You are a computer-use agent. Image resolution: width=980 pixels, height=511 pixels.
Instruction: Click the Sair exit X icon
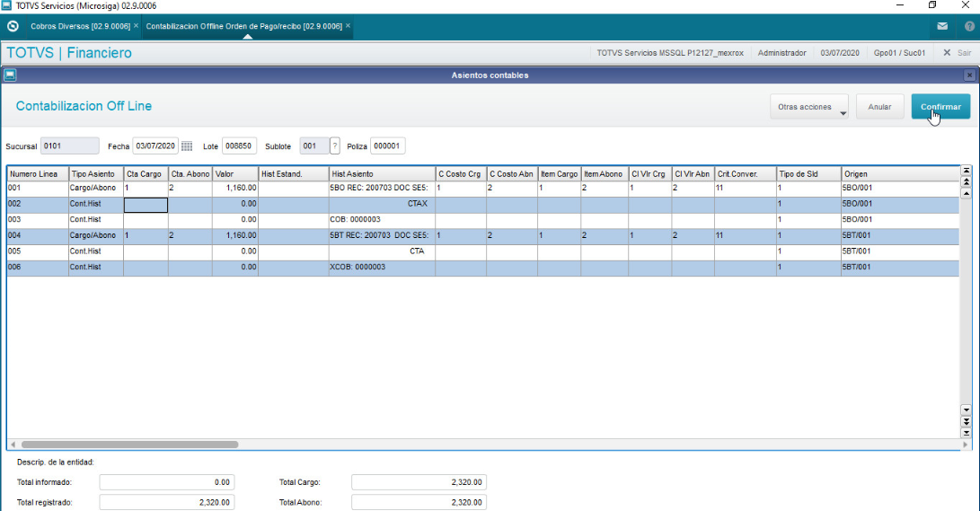click(946, 53)
